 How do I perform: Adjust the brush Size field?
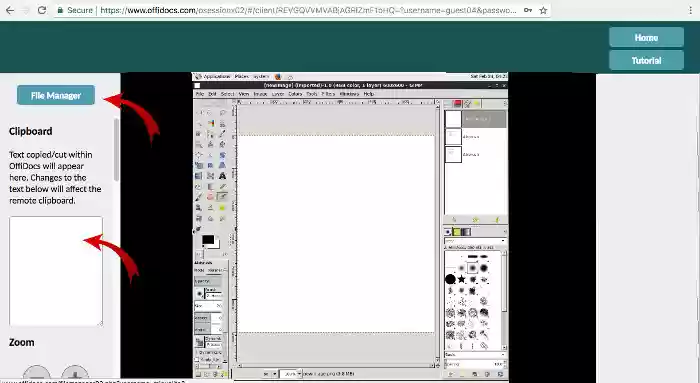point(208,306)
